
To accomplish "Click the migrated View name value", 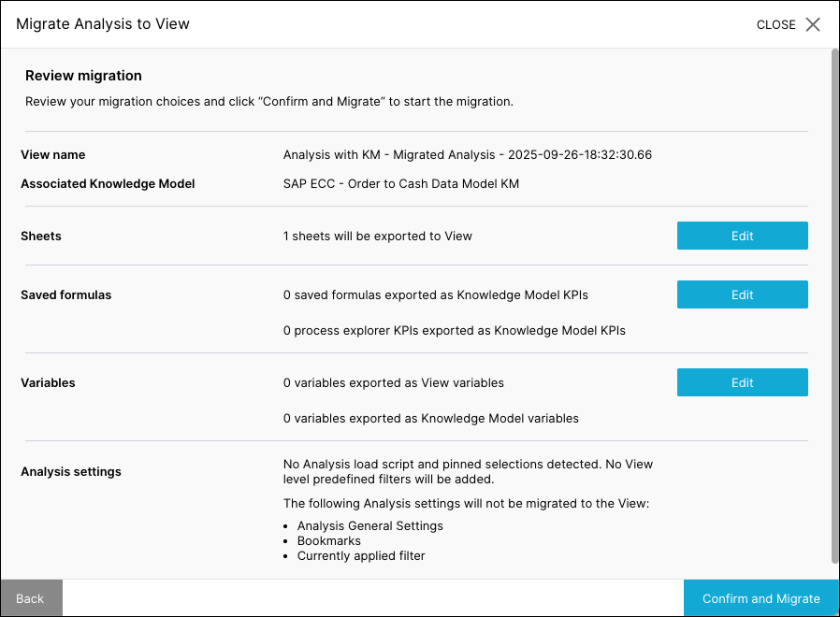I will coord(467,154).
